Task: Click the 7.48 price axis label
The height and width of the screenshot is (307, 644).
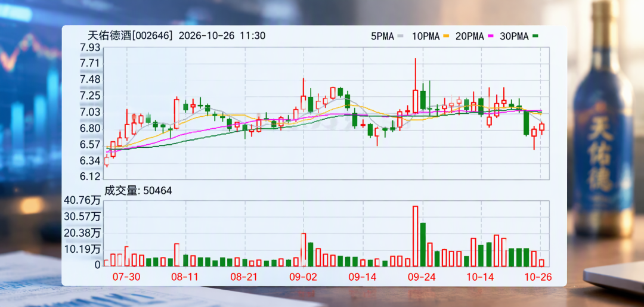Action: point(90,80)
